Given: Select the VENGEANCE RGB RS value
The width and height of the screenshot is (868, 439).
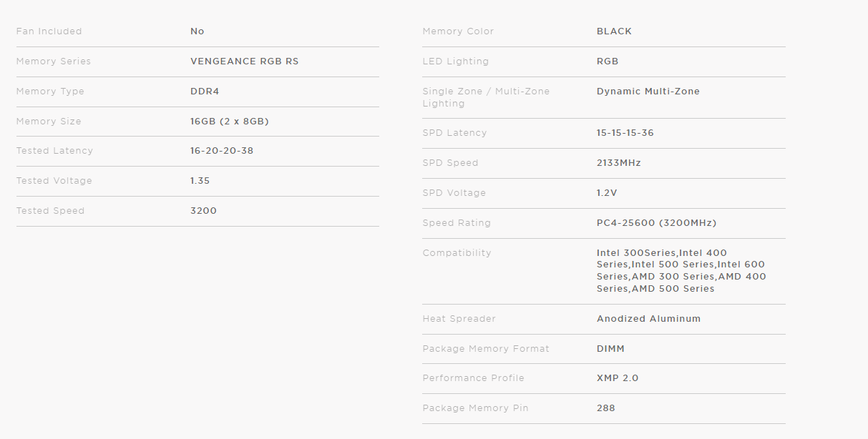Looking at the screenshot, I should (x=244, y=61).
